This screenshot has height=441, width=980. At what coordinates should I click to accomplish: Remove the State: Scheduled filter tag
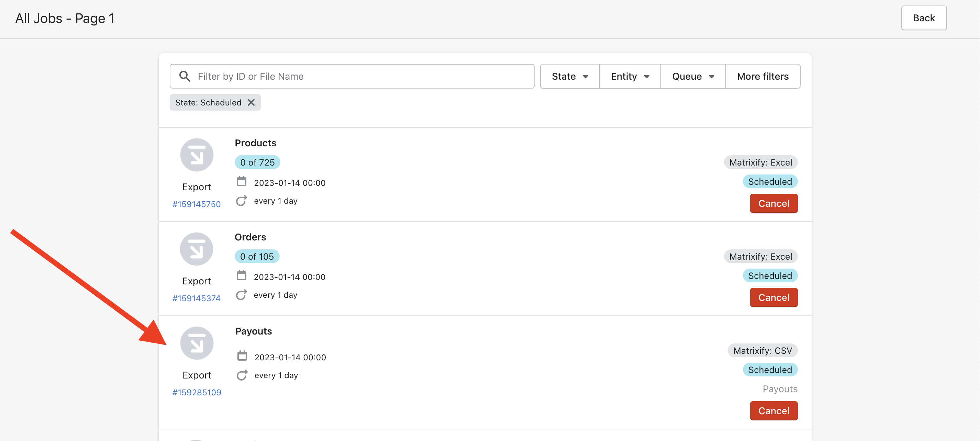(x=251, y=103)
